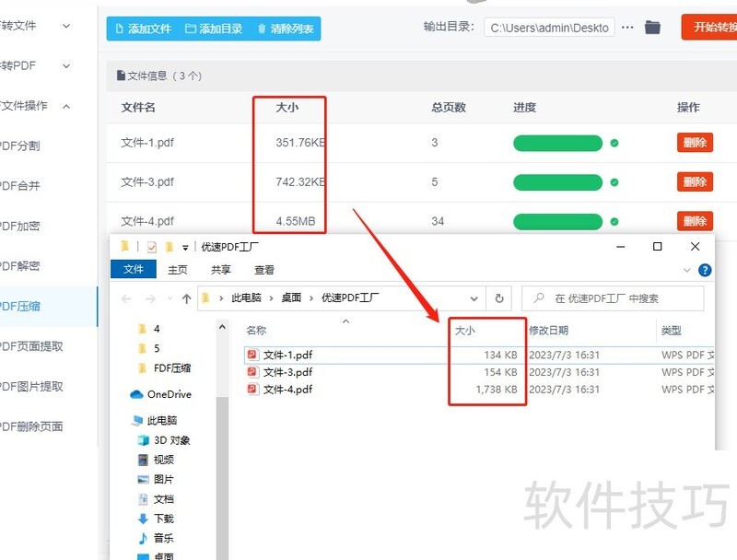This screenshot has width=737, height=560.
Task: Select PDF分割 in the sidebar
Action: 19,146
